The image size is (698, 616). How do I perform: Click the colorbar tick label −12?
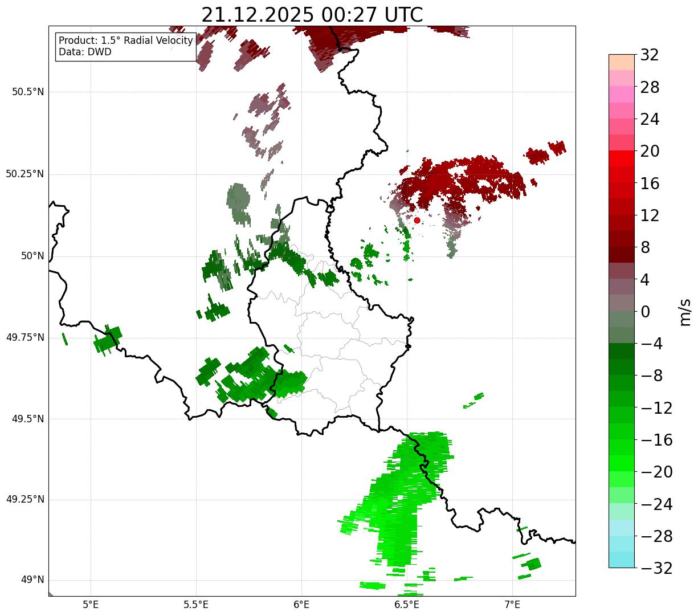pos(656,408)
